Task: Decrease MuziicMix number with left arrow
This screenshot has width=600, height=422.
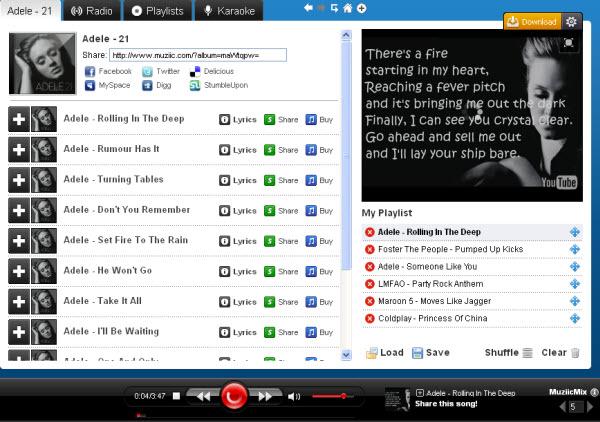Action: tap(562, 406)
